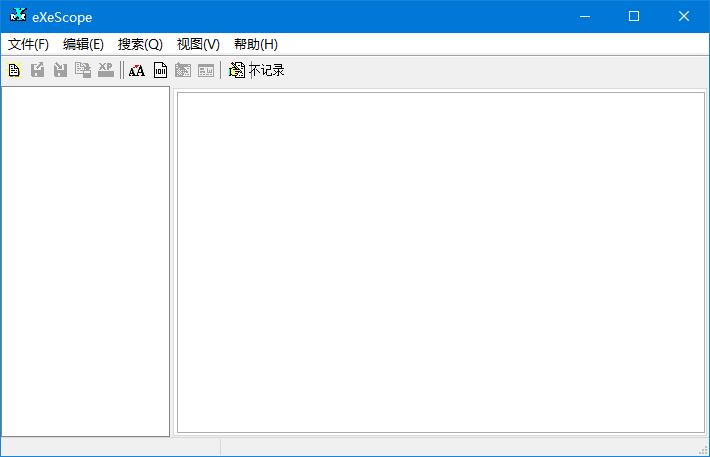This screenshot has width=710, height=457.
Task: Minimize the eXeScope window
Action: coord(585,16)
